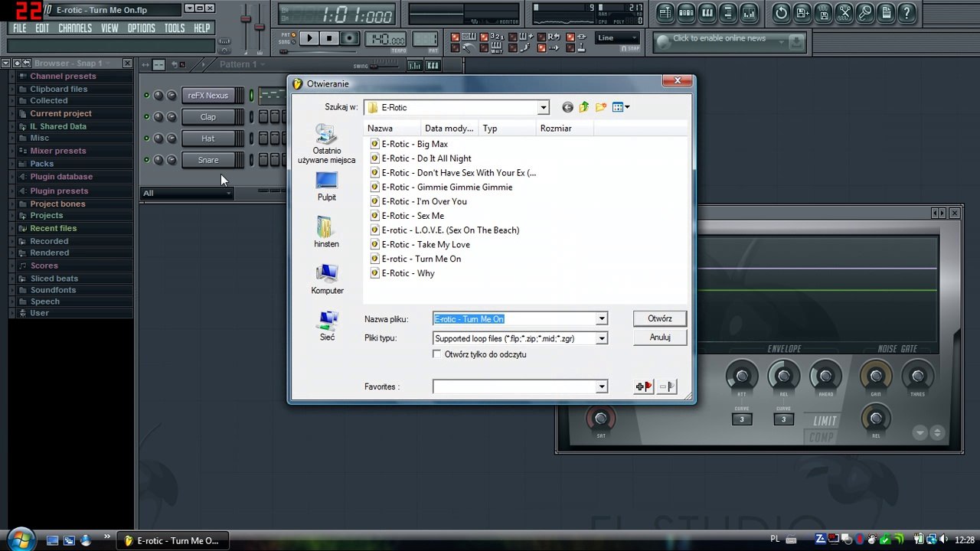Screen dimensions: 980x551
Task: Click the SAT knob in limiter
Action: point(601,418)
